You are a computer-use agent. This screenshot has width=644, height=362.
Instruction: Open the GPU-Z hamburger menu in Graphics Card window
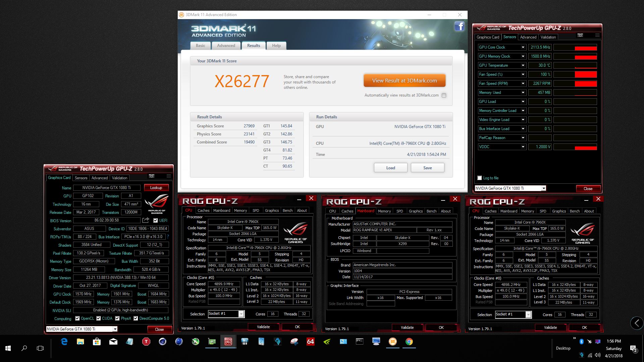click(169, 176)
